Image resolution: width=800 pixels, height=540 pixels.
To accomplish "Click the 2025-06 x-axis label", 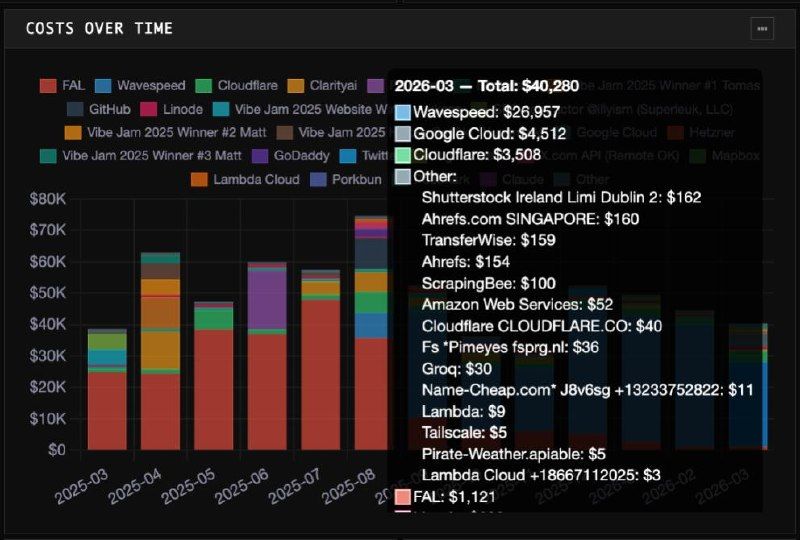I will 241,486.
